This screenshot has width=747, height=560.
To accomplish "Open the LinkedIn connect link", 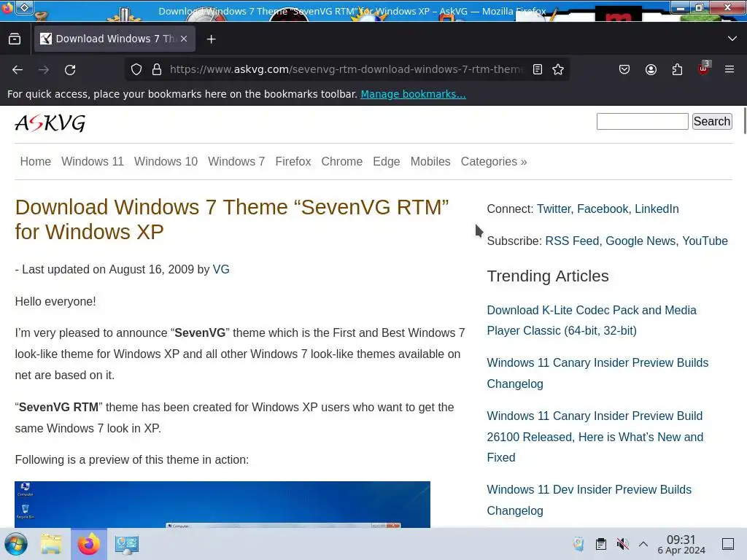I will (x=657, y=209).
